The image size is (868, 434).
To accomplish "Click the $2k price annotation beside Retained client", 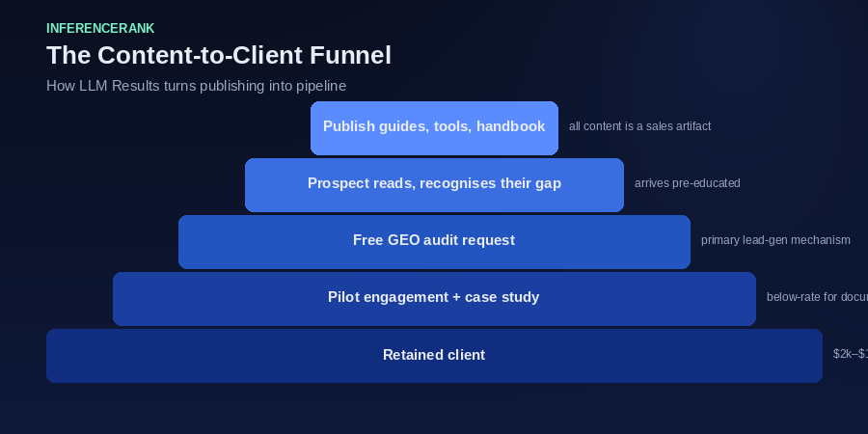I will [x=851, y=354].
